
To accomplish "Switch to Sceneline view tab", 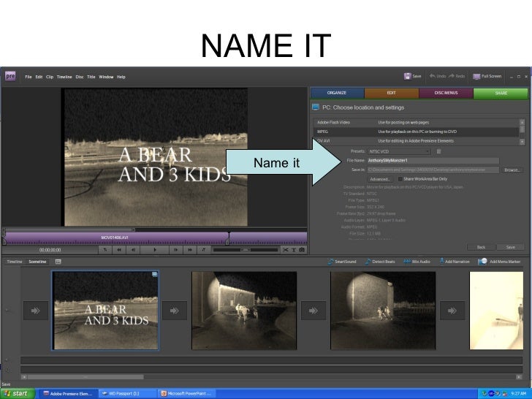I will click(37, 262).
